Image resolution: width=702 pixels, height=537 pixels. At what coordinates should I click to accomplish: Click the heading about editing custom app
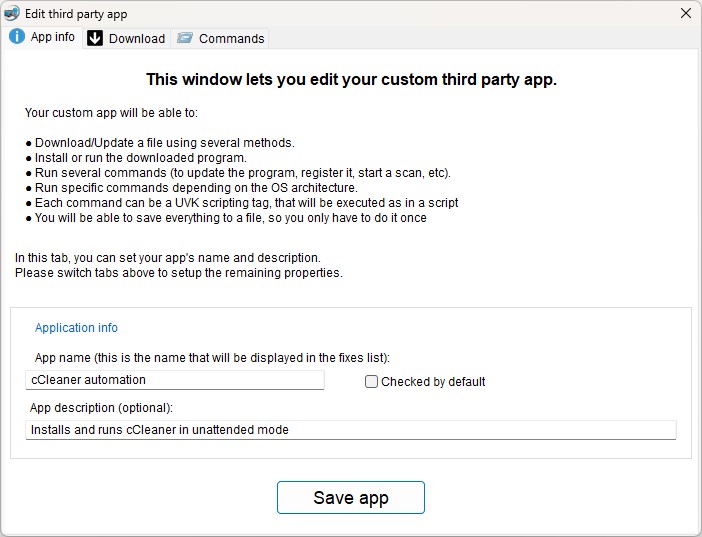pyautogui.click(x=351, y=80)
